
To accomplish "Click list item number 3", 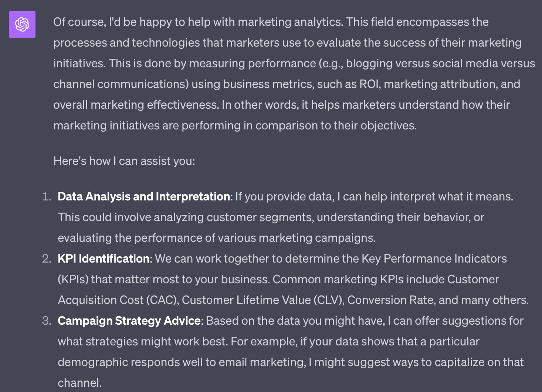I will coord(47,321).
